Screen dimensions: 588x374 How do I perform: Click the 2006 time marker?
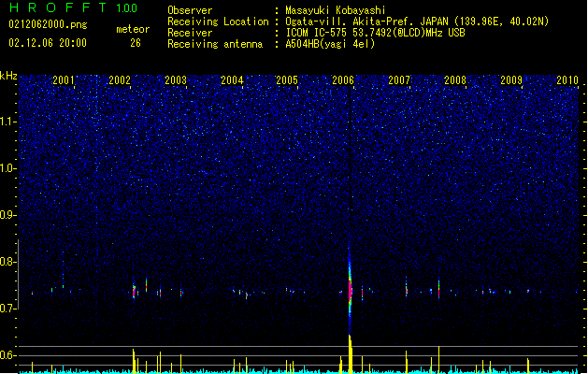pos(343,79)
